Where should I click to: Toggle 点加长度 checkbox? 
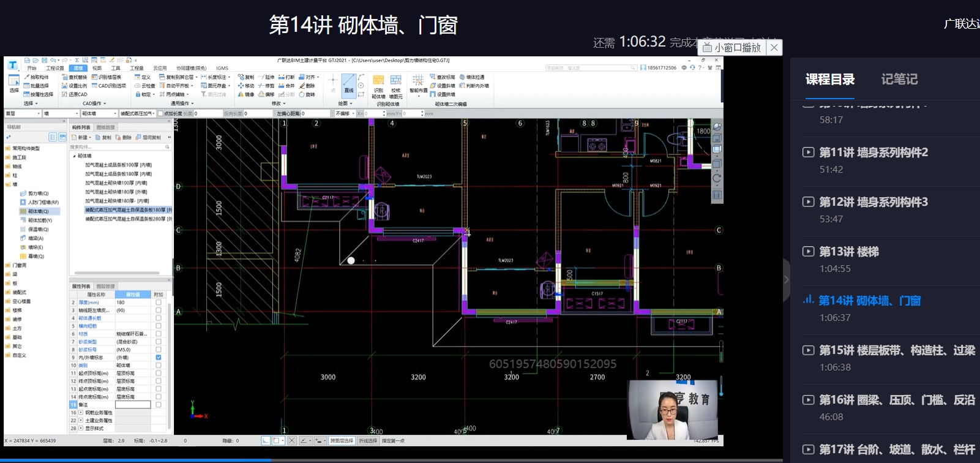161,113
